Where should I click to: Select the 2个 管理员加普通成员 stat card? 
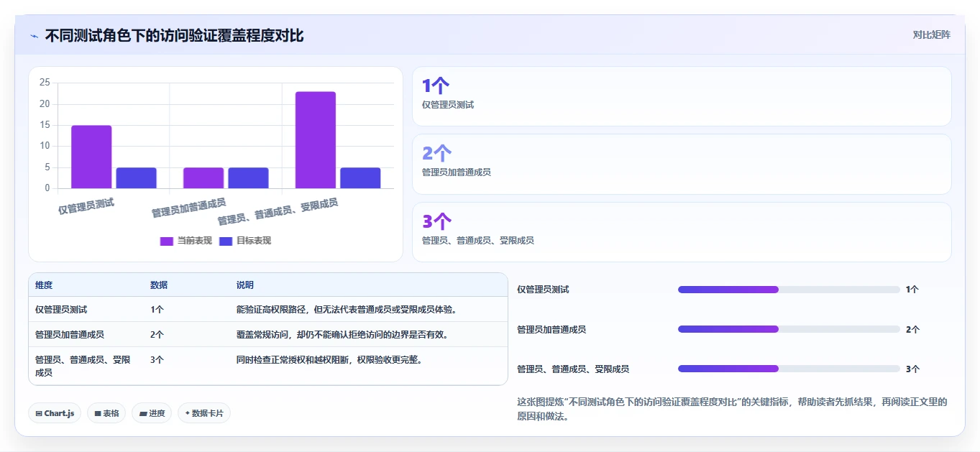(x=682, y=164)
